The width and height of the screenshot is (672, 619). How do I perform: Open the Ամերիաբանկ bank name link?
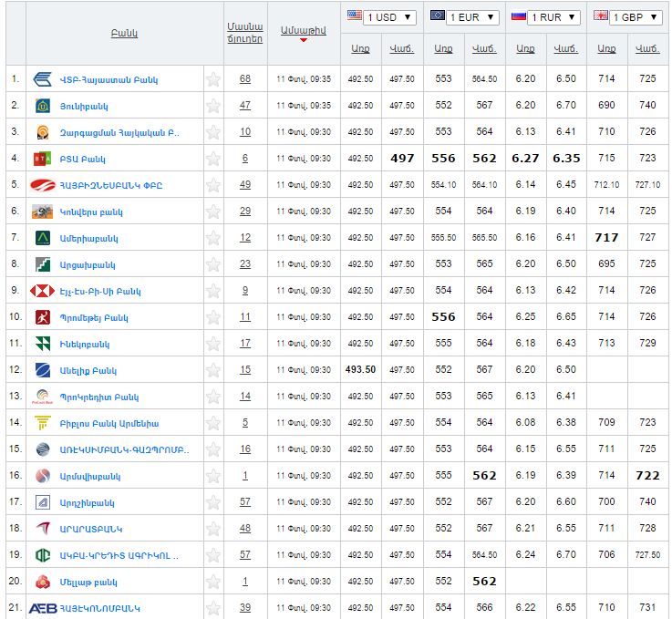88,239
